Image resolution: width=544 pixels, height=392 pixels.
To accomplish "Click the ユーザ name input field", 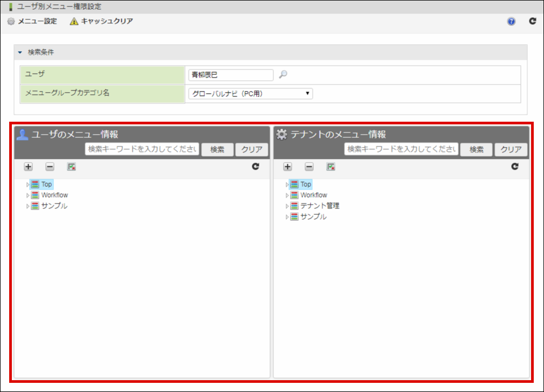I will [231, 75].
